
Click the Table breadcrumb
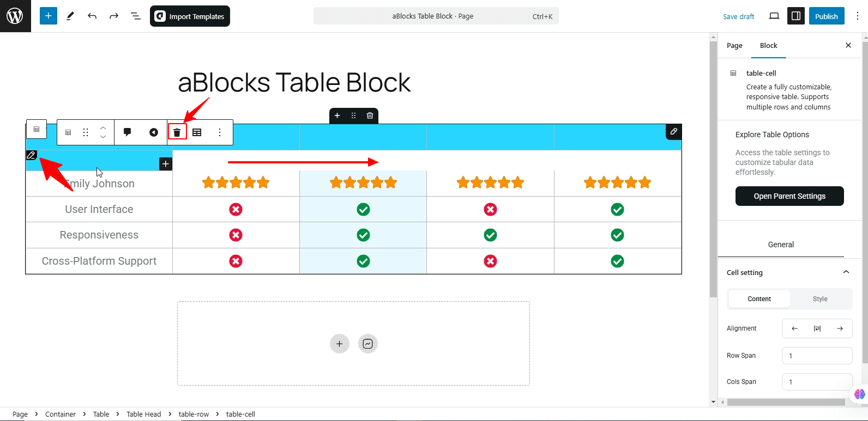pyautogui.click(x=101, y=414)
